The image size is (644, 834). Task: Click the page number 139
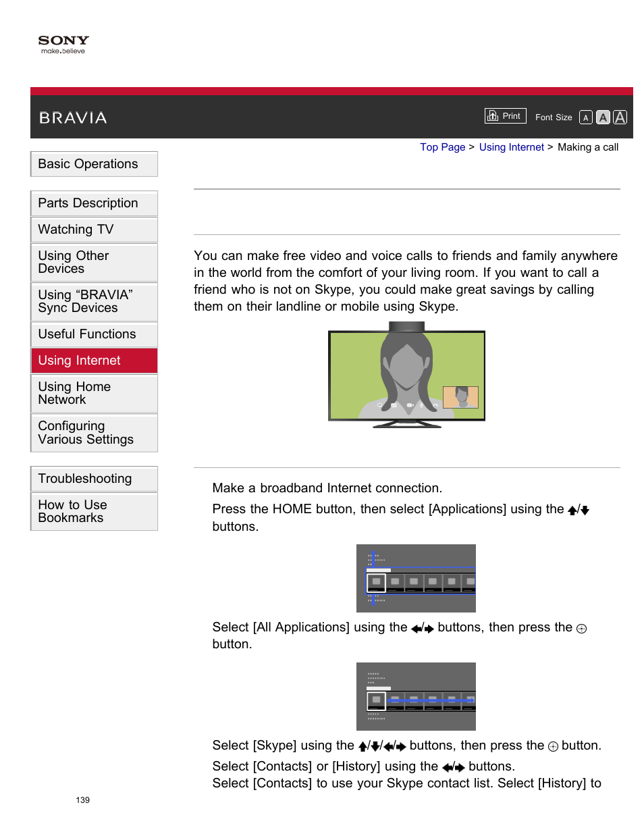pos(83,800)
